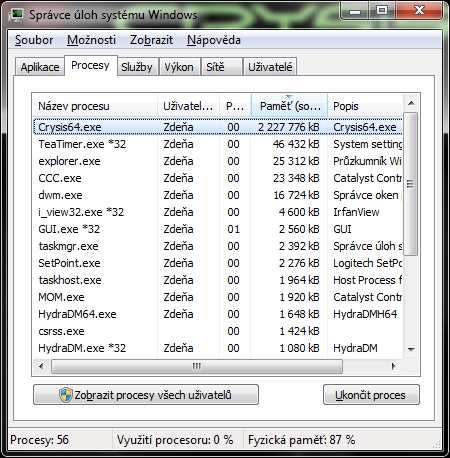Click horizontal scrollbar right arrow
The width and height of the screenshot is (450, 458).
point(394,366)
